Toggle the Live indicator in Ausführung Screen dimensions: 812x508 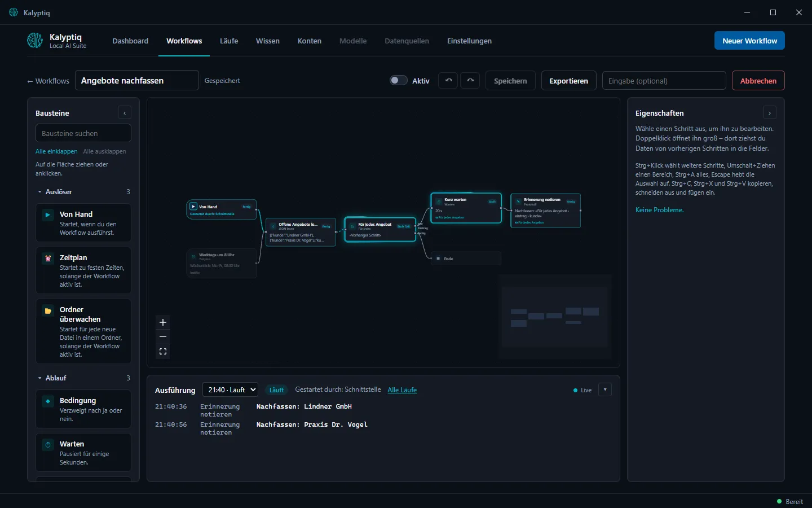coord(582,390)
